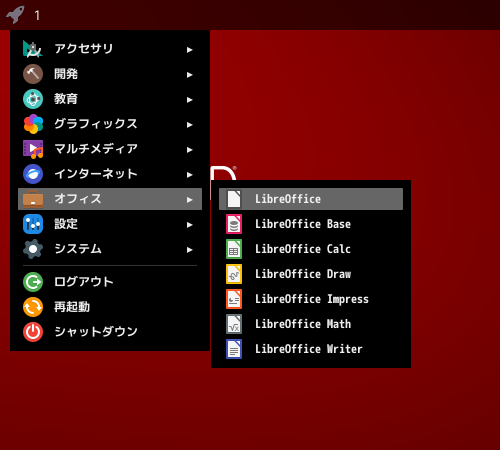Click the アクセサリ compass icon
This screenshot has height=450, width=500.
point(33,49)
